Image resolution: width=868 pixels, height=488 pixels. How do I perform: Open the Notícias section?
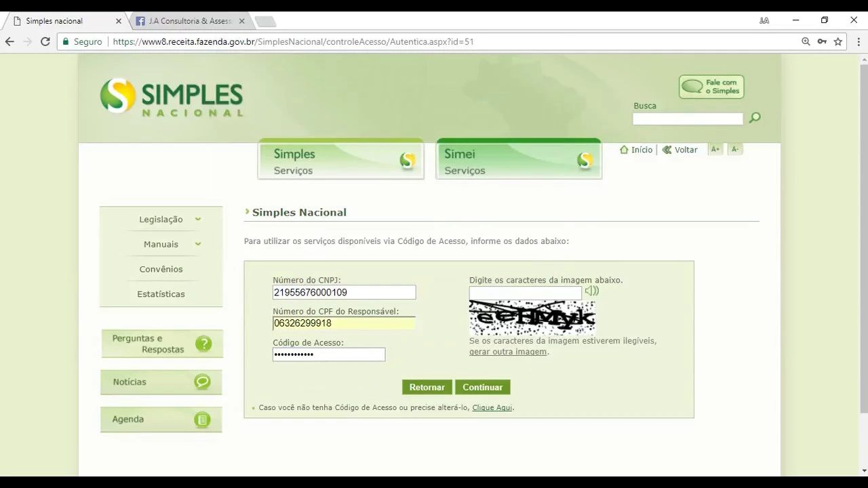tap(161, 382)
